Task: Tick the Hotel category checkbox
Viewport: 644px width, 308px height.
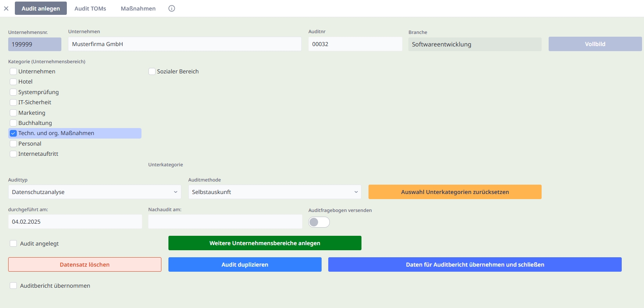Action: click(13, 82)
